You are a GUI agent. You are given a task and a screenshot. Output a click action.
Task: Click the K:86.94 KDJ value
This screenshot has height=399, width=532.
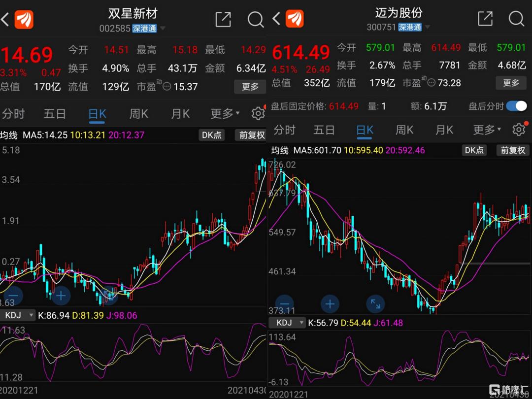[54, 315]
